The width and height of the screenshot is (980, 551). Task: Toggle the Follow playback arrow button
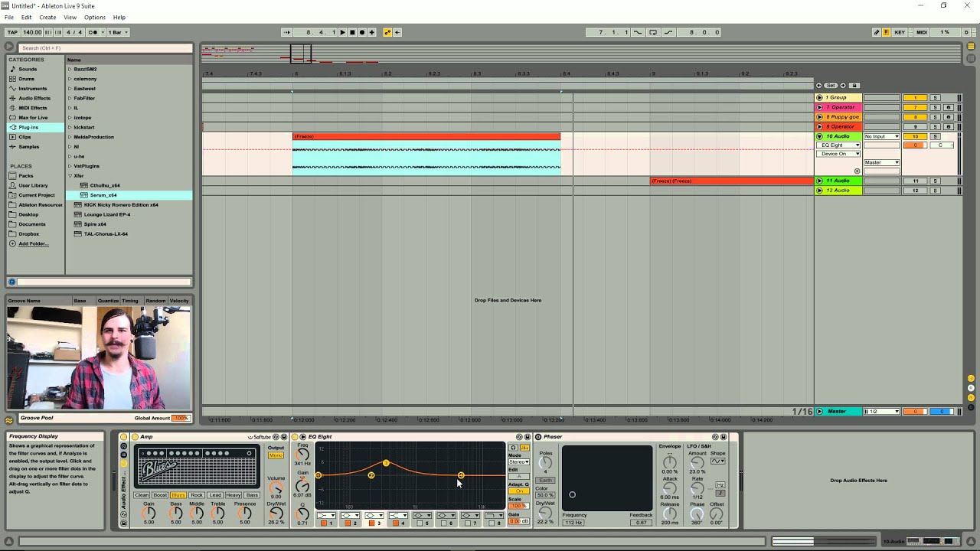pyautogui.click(x=287, y=32)
